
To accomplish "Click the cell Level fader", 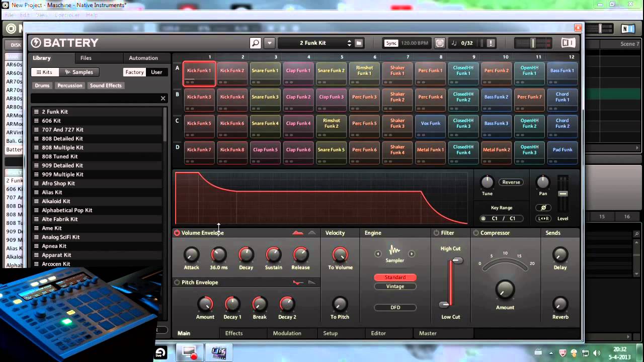I will pyautogui.click(x=563, y=194).
